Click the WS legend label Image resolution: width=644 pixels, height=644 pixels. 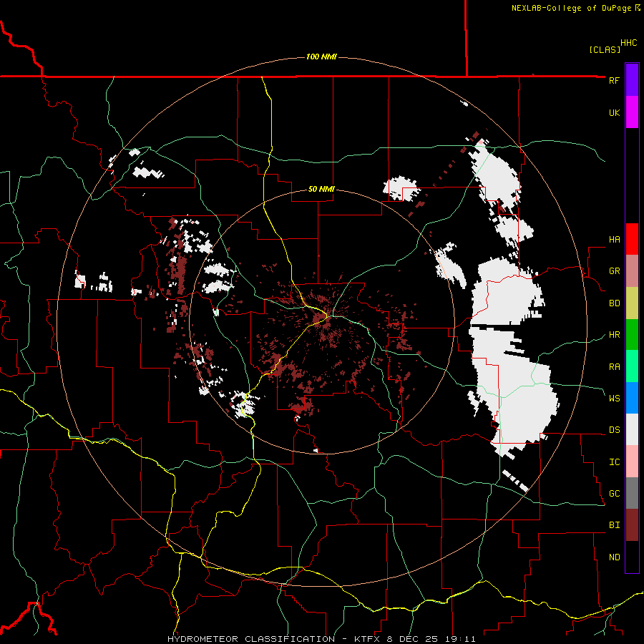tap(614, 398)
